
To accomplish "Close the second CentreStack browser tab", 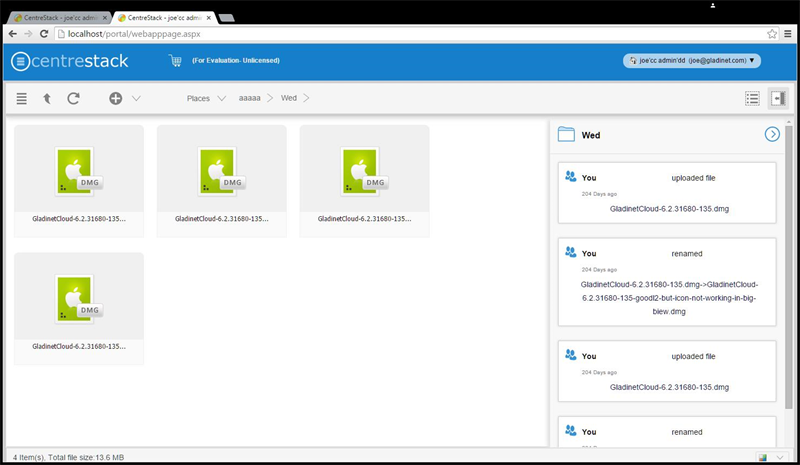I will point(209,17).
